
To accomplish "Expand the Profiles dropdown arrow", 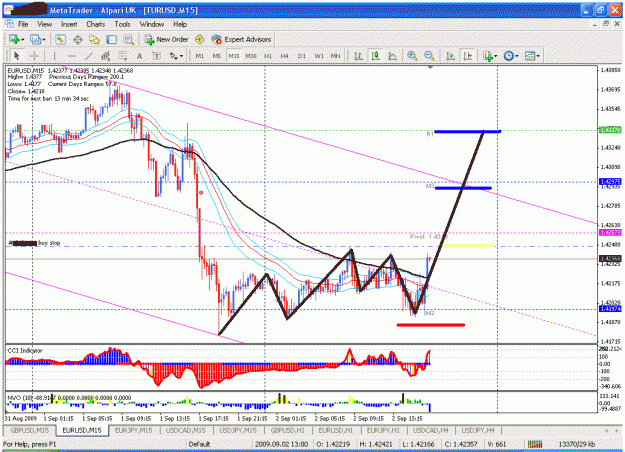I will click(43, 39).
